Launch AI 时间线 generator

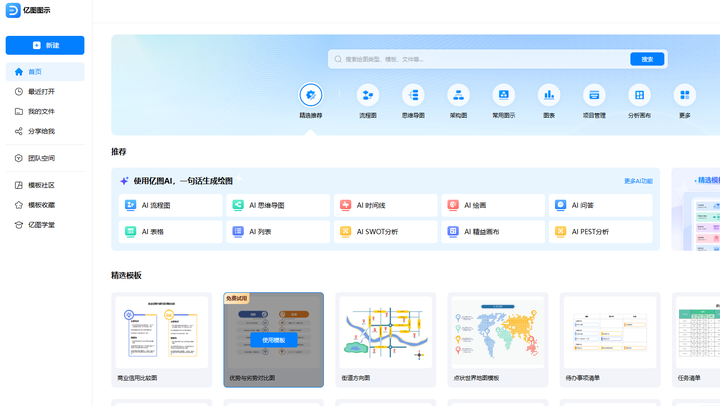(x=385, y=205)
